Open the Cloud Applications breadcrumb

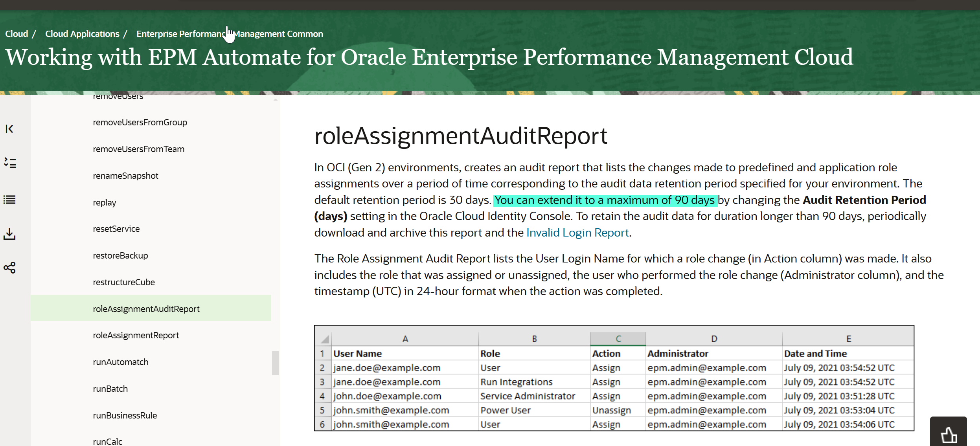point(82,33)
